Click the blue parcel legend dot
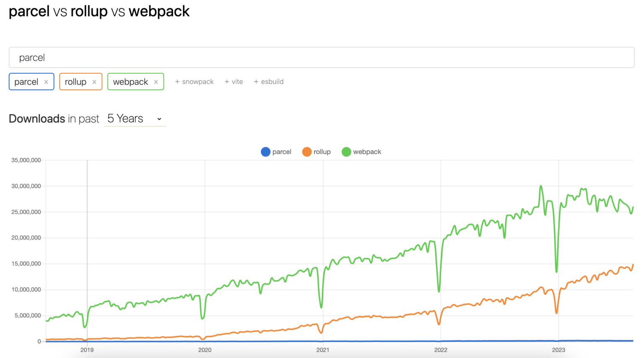Image resolution: width=644 pixels, height=358 pixels. [265, 152]
